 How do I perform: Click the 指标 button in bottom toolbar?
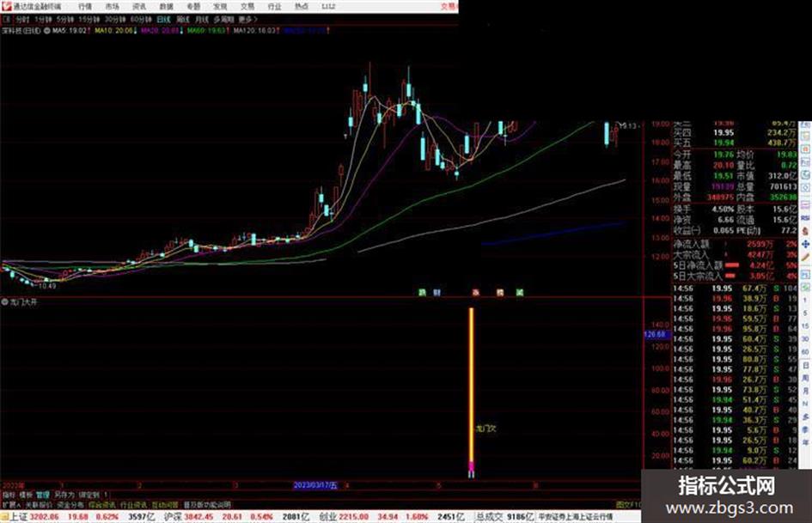click(9, 495)
